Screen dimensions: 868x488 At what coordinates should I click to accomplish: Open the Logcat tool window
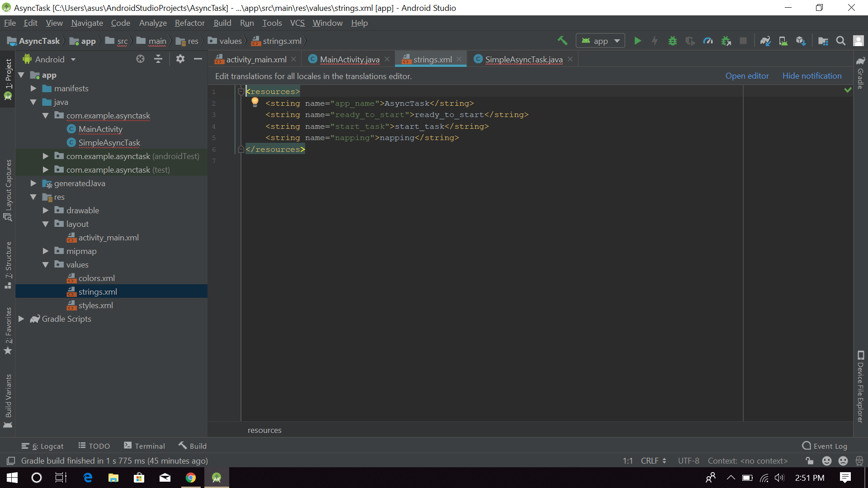click(x=42, y=446)
